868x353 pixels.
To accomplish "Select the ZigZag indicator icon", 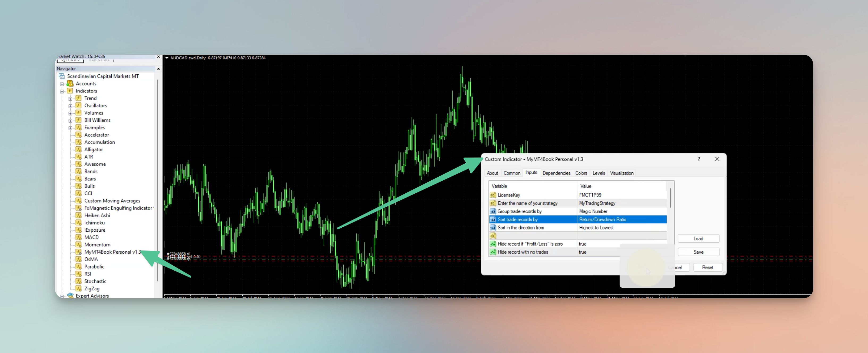I will point(78,289).
